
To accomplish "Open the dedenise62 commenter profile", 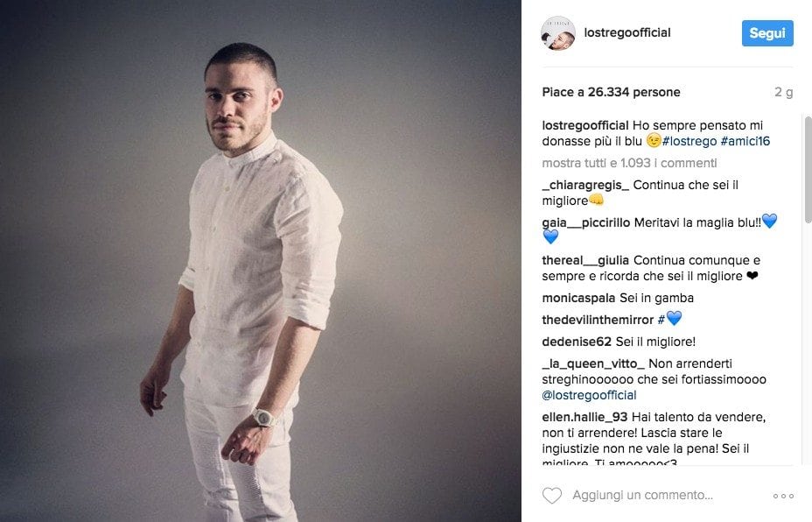I will tap(577, 342).
